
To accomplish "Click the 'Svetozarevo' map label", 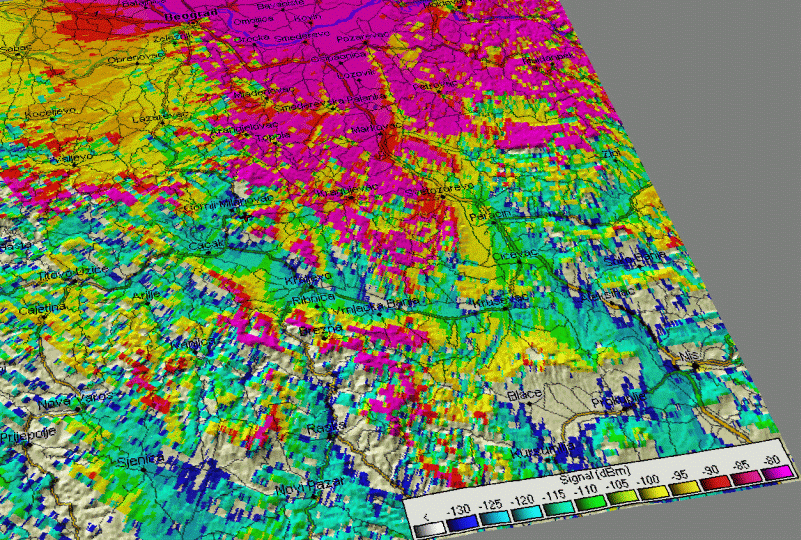I will [441, 190].
